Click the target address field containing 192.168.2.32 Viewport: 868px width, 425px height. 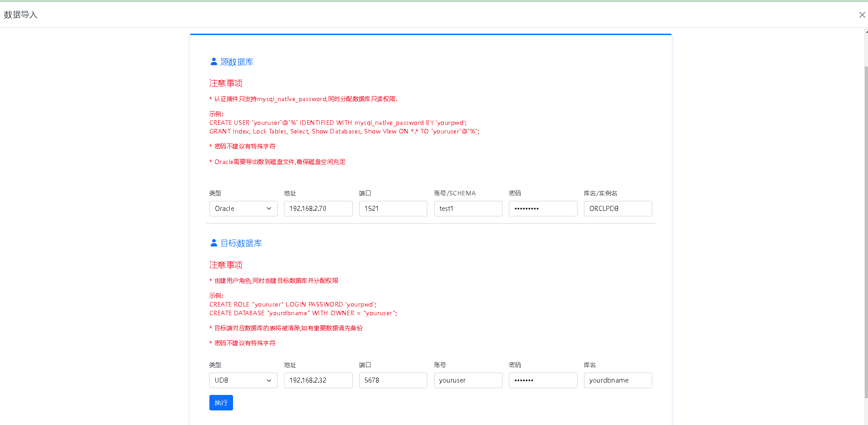tap(318, 380)
